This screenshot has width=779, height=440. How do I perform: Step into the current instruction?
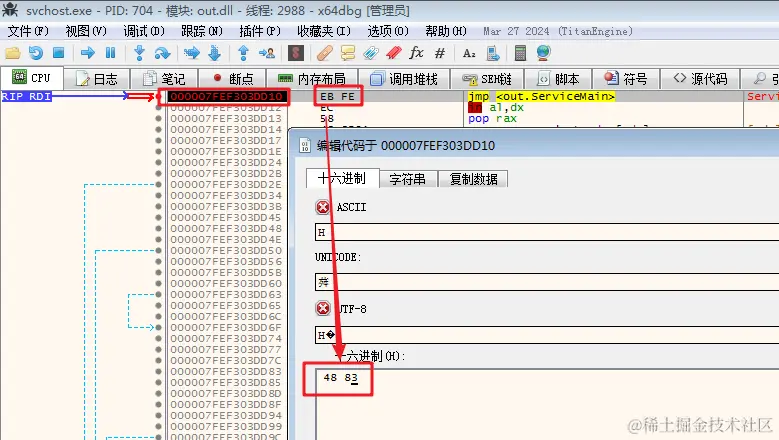(140, 53)
